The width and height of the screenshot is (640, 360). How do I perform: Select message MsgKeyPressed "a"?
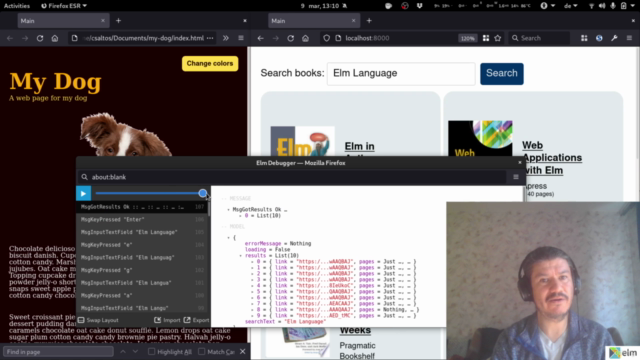[x=142, y=296]
